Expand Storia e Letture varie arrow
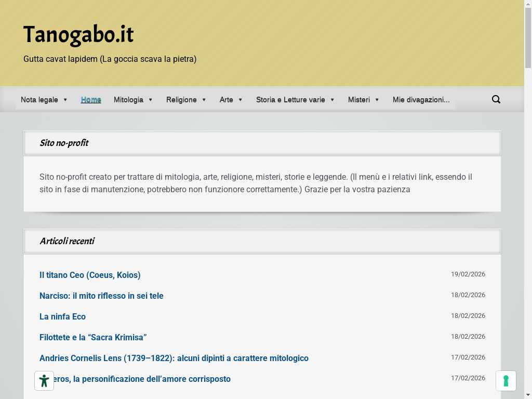 pos(332,100)
